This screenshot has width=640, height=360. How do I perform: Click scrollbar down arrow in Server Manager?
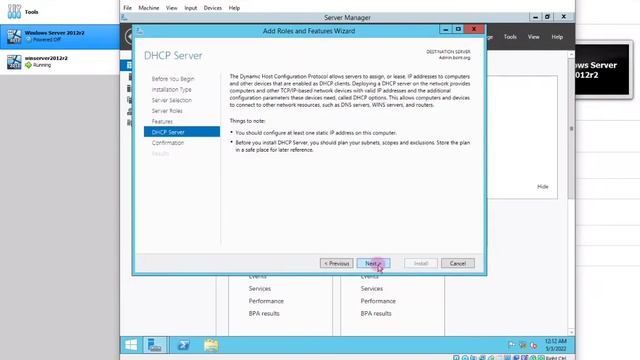(571, 332)
